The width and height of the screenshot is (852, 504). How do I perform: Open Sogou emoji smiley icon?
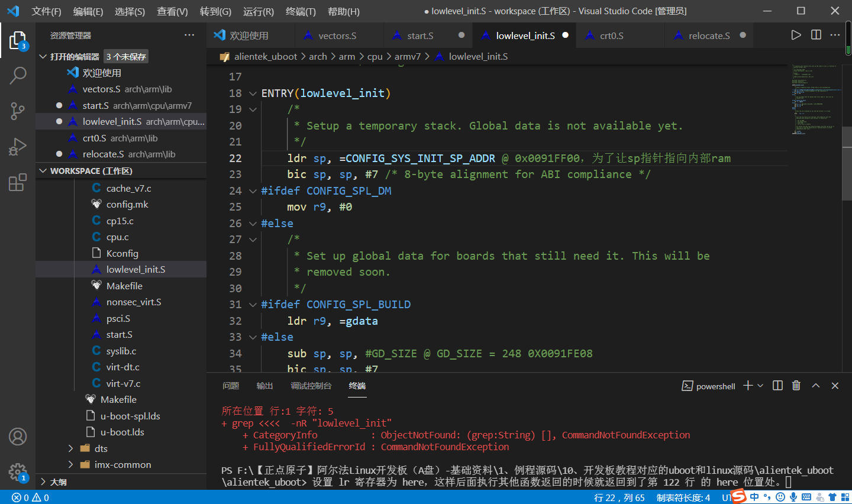[780, 497]
